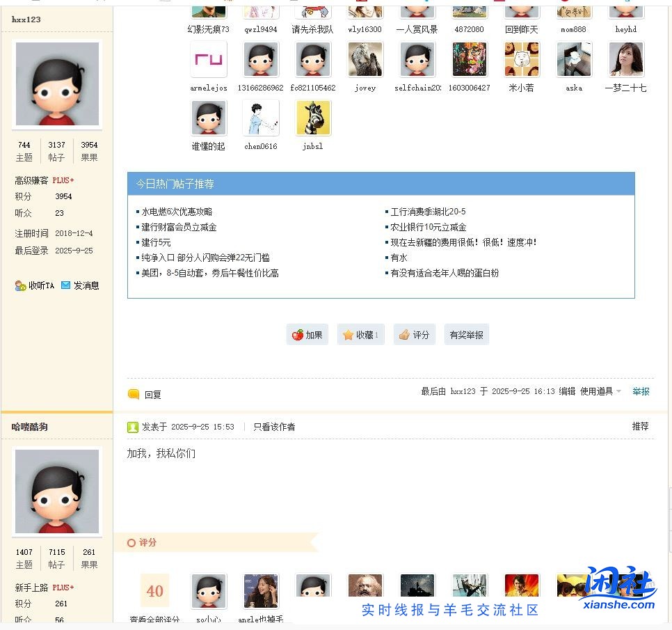The image size is (672, 630).
Task: Select the 收藏 star collect icon
Action: (349, 334)
